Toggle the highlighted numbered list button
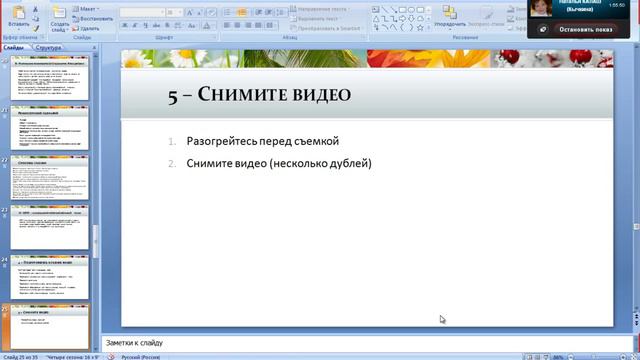Screen dimensions: 640x360 pyautogui.click(x=242, y=13)
